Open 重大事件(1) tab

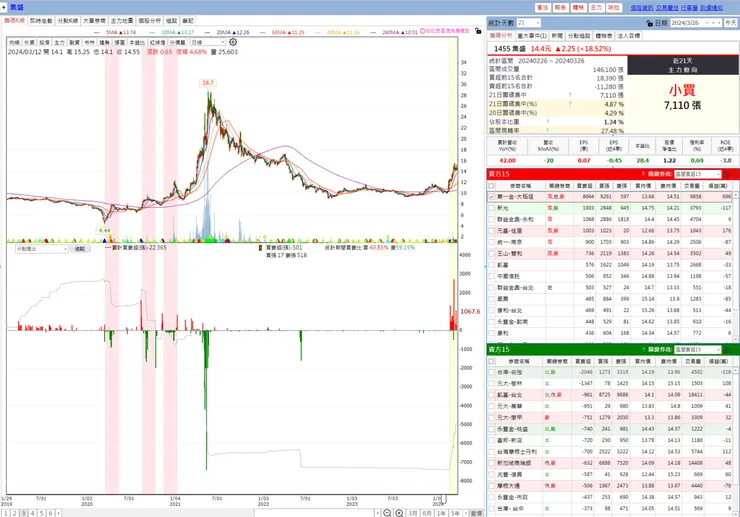[x=532, y=35]
